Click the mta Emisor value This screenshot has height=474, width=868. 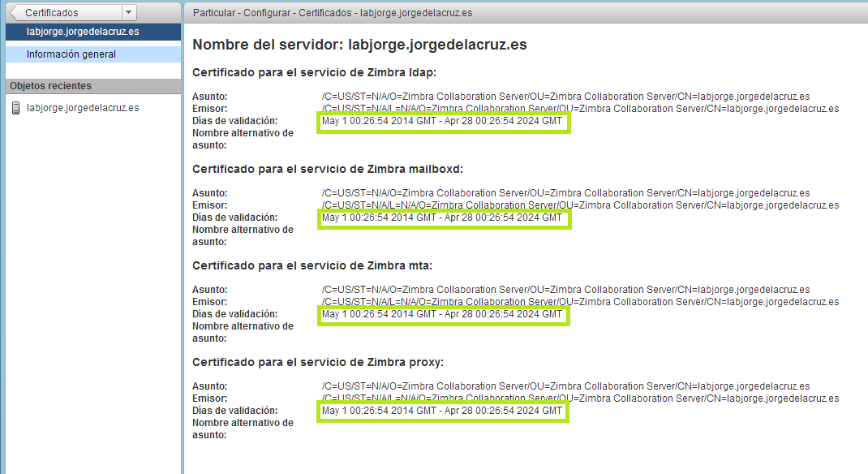tap(580, 302)
